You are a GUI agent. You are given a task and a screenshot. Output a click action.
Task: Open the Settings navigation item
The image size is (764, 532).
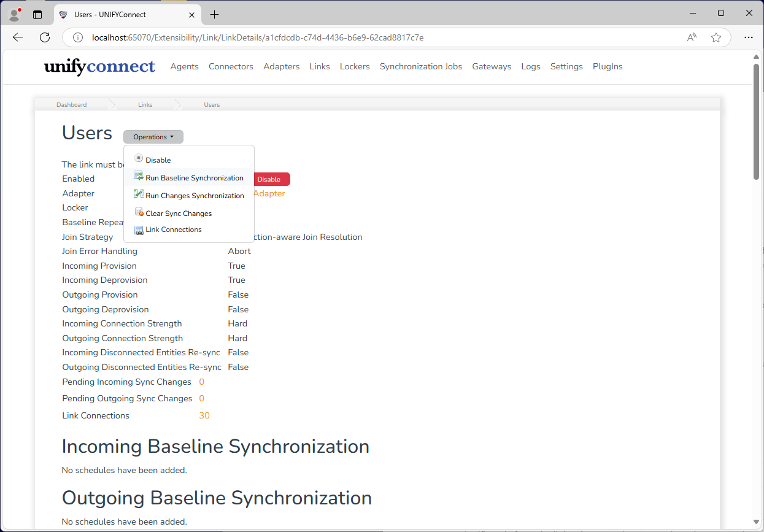pyautogui.click(x=566, y=66)
